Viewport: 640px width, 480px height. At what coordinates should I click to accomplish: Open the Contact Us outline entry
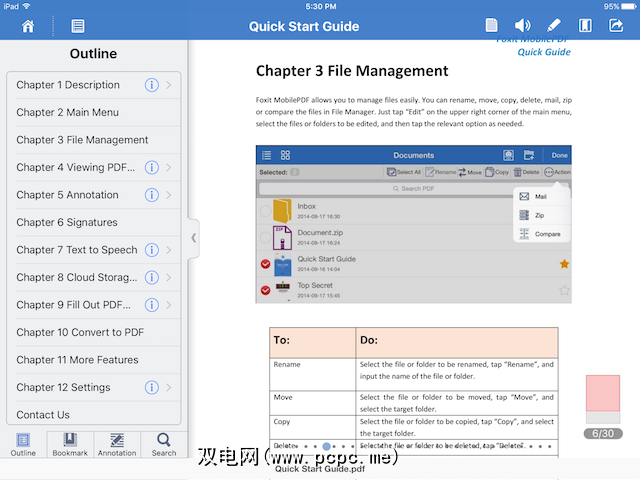(94, 414)
